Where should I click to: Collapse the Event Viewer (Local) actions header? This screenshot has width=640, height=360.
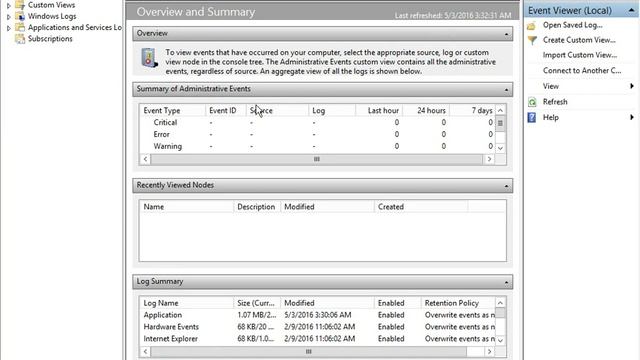(x=631, y=10)
